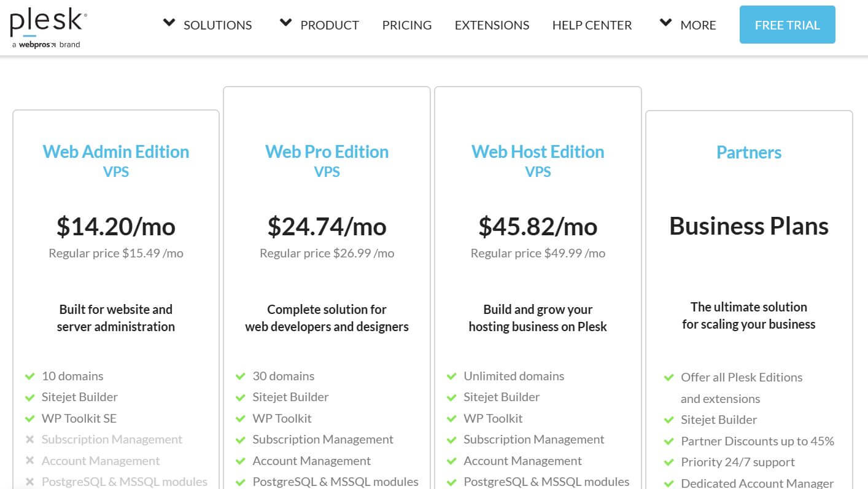868x489 pixels.
Task: Click the X beside PostgreSQL & MSSQL modules
Action: 28,481
